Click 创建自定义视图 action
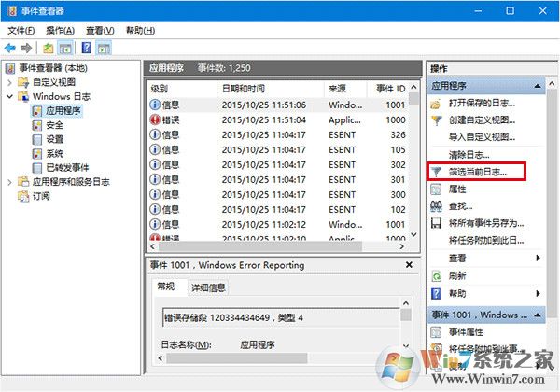The image size is (560, 392). [482, 120]
